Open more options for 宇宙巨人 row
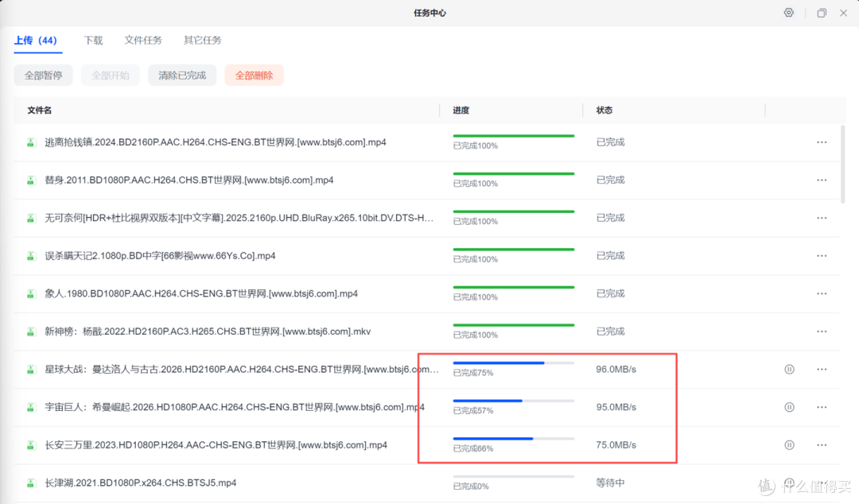859x504 pixels. (x=822, y=407)
